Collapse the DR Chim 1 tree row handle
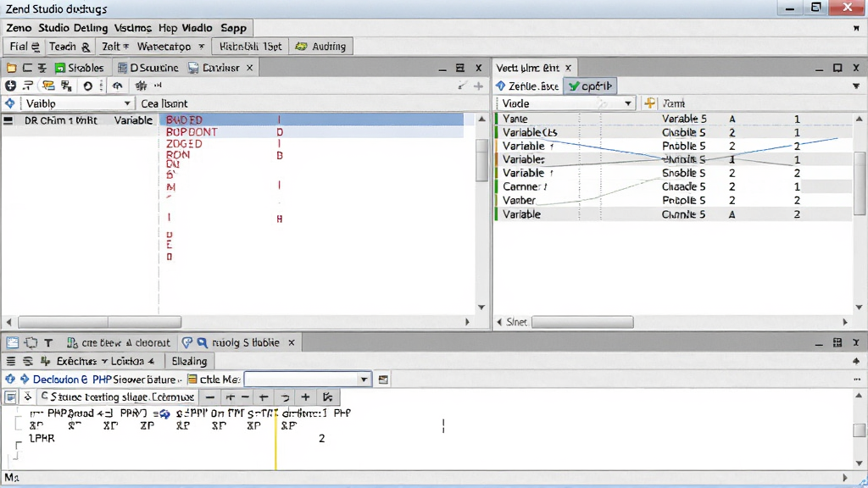Viewport: 868px width, 488px height. pyautogui.click(x=8, y=120)
